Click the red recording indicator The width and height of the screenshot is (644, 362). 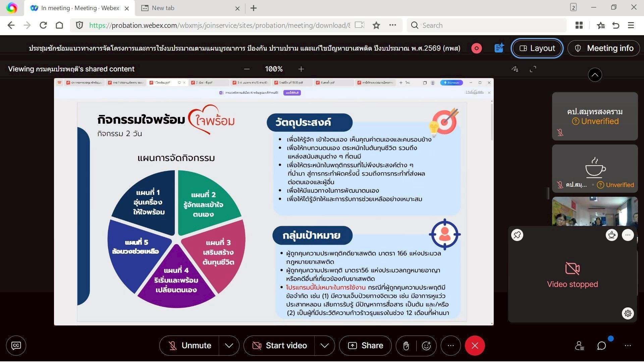[x=476, y=48]
